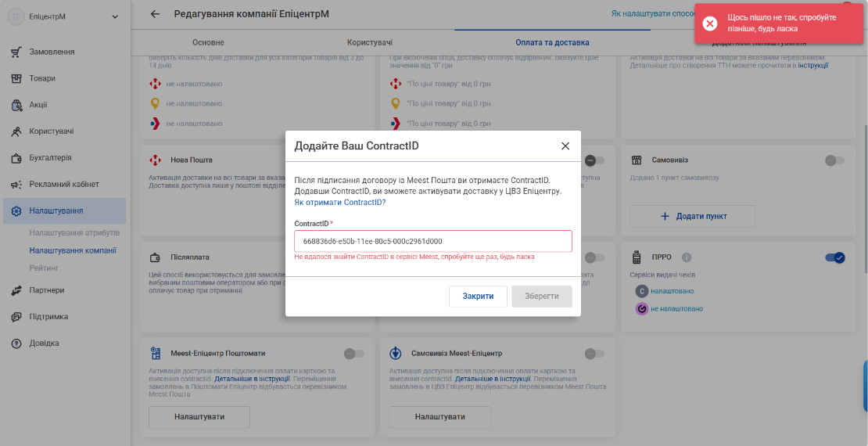Click the Користувачі people icon
Image resolution: width=868 pixels, height=446 pixels.
point(16,131)
